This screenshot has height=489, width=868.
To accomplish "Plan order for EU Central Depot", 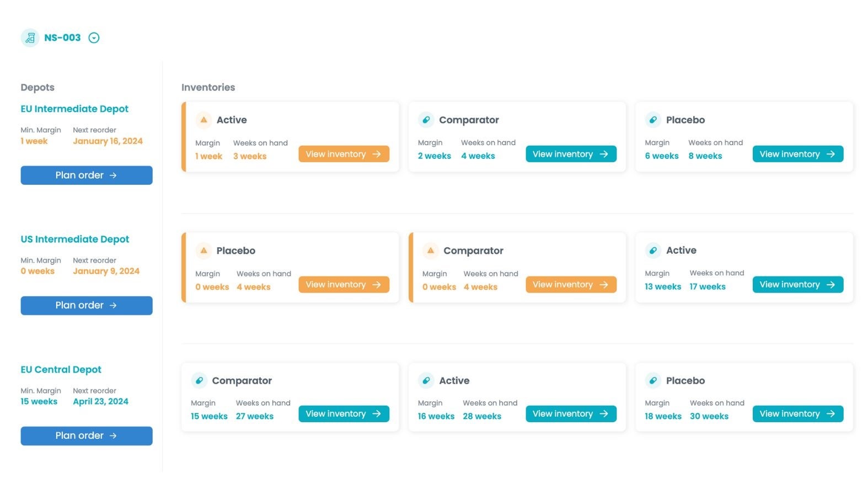I will (87, 436).
